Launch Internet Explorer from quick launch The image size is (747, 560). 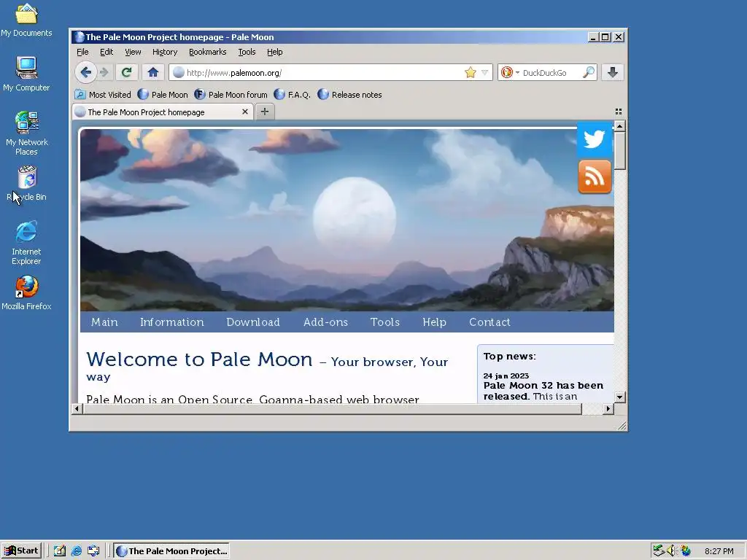coord(76,551)
